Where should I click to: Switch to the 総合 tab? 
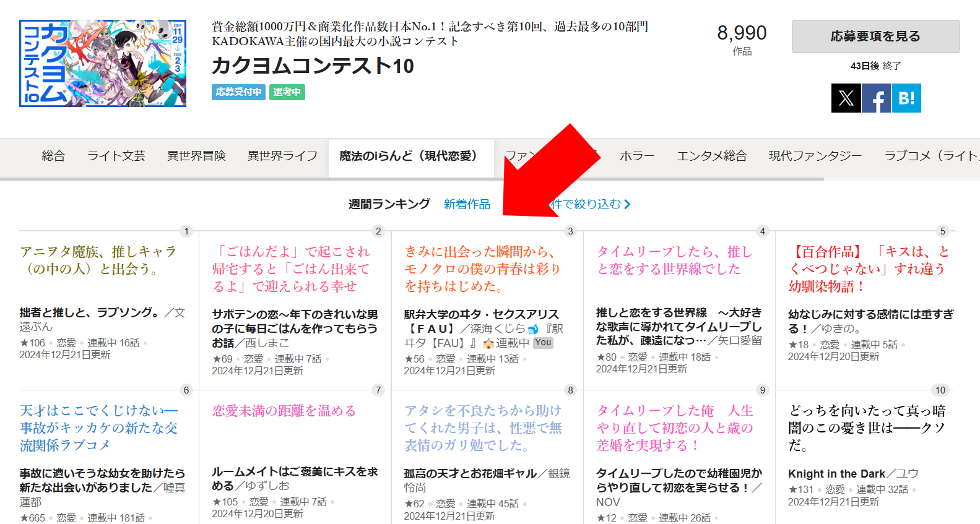click(x=53, y=156)
